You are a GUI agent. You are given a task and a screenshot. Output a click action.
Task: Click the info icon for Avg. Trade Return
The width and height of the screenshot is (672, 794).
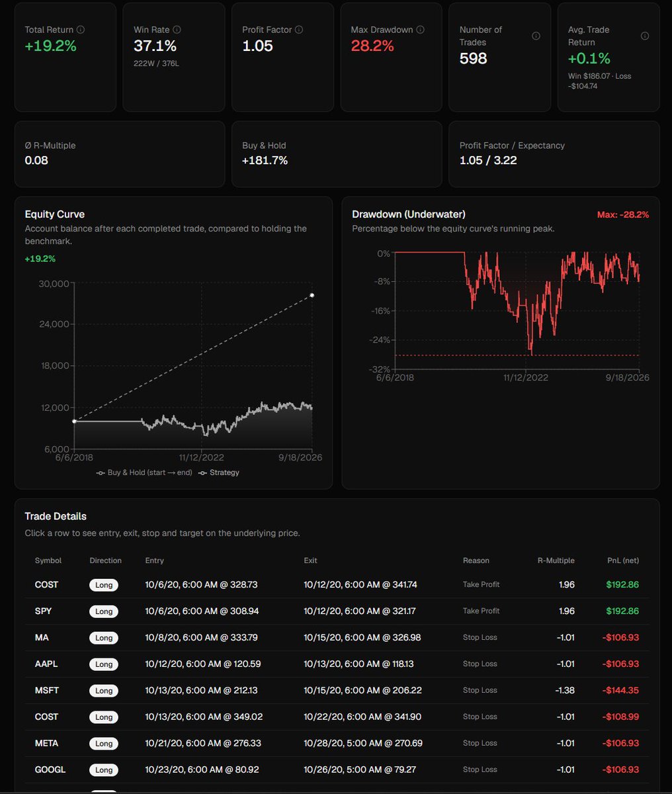point(645,36)
